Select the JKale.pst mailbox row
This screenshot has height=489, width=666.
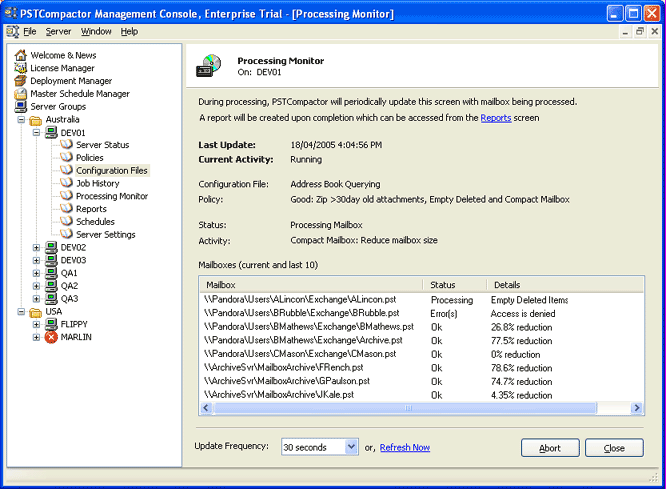click(x=421, y=395)
